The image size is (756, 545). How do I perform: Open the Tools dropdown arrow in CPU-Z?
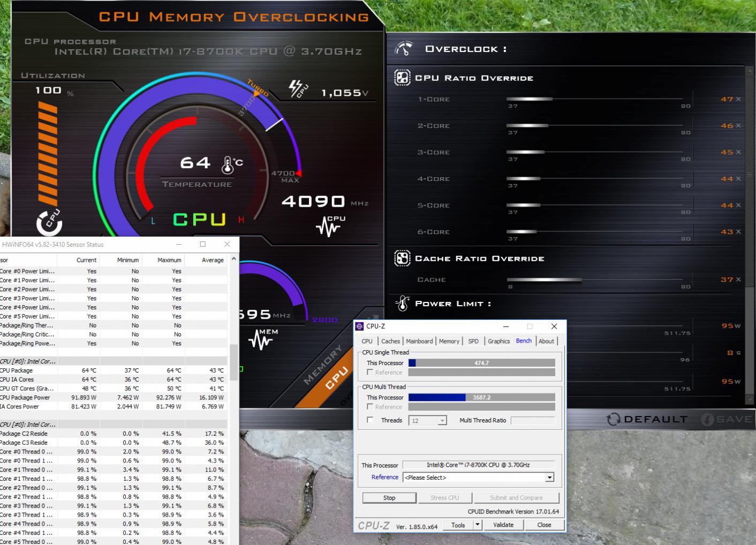click(x=478, y=525)
